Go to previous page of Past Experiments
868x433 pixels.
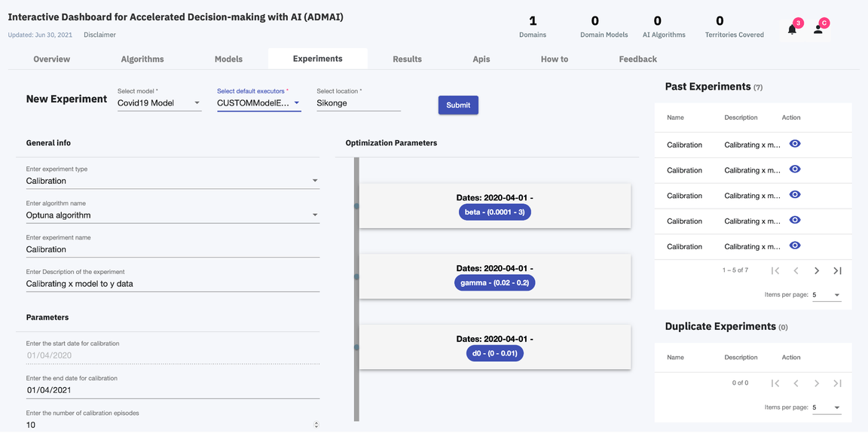796,270
